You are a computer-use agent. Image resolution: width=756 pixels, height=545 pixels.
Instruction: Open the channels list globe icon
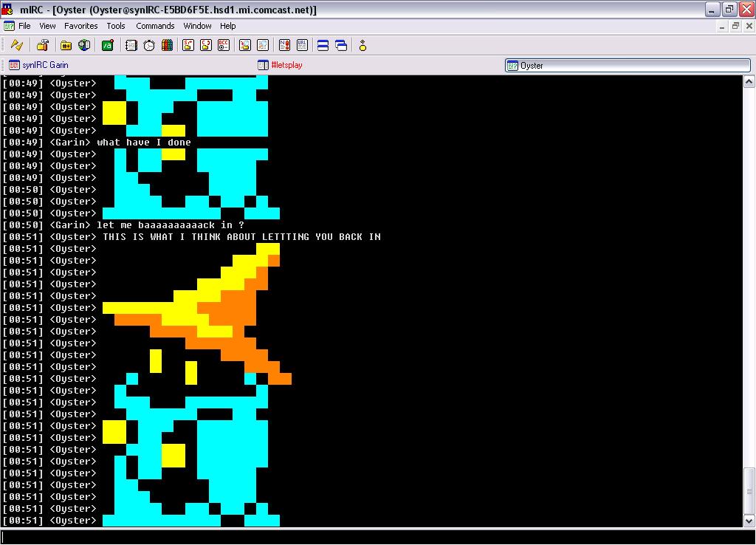coord(84,45)
